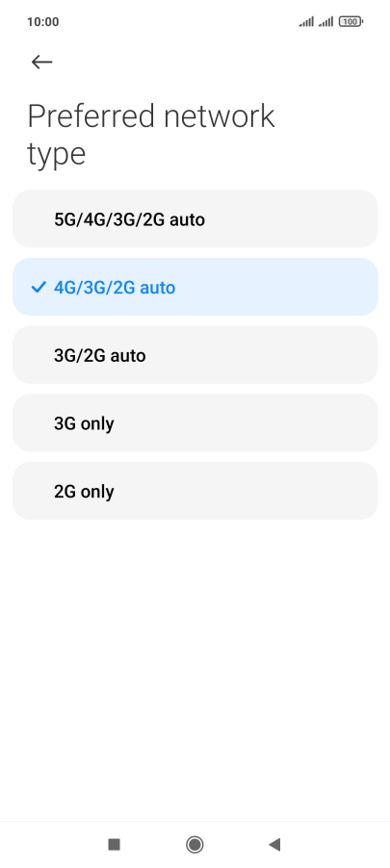Viewport: 390px width, 868px height.
Task: Choose 3G/2G auto network type
Action: [195, 355]
